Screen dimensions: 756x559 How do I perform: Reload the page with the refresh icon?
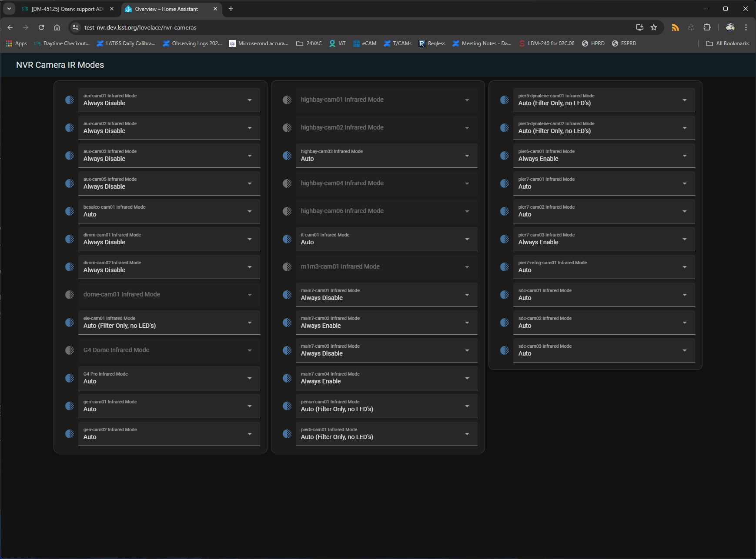point(41,27)
